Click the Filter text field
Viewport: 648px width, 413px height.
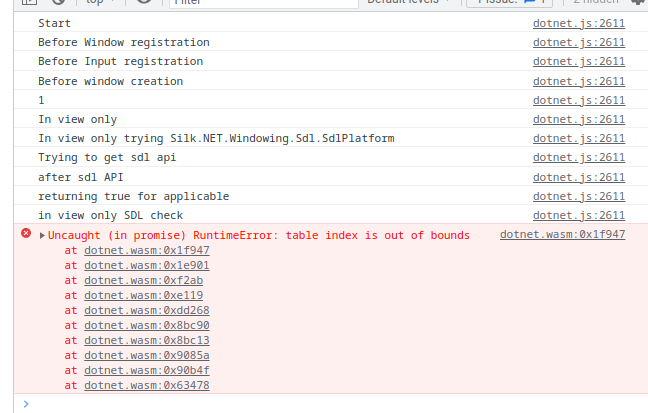(x=262, y=3)
